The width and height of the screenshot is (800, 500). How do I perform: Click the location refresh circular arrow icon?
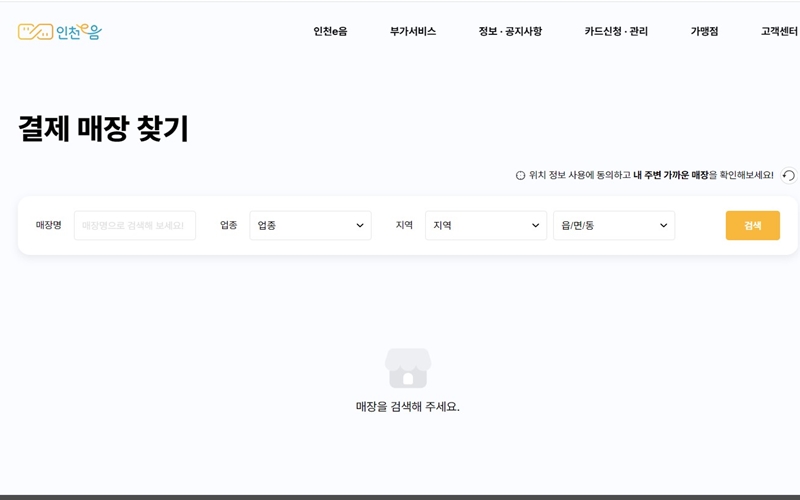point(789,176)
